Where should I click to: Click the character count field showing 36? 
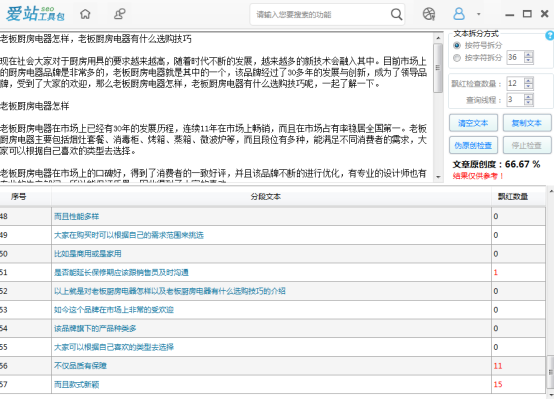tap(515, 57)
